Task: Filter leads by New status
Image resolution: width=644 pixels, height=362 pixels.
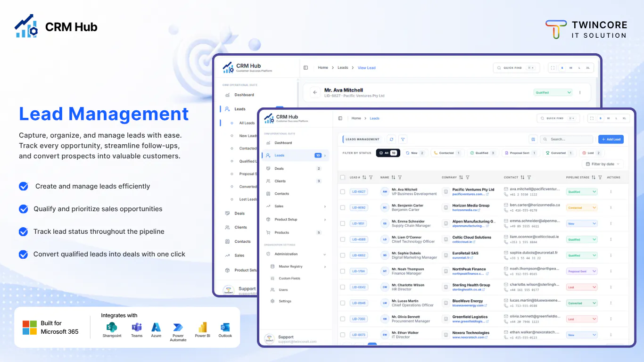Action: (x=415, y=153)
